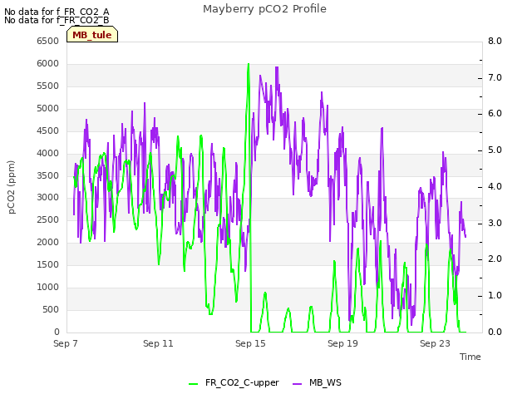The image size is (532, 399).
Task: Click the 6.0 right axis value
Action: (495, 114)
